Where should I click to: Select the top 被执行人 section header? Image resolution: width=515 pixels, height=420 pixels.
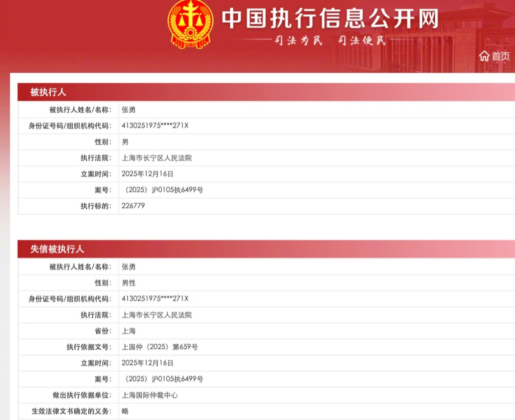coord(48,92)
